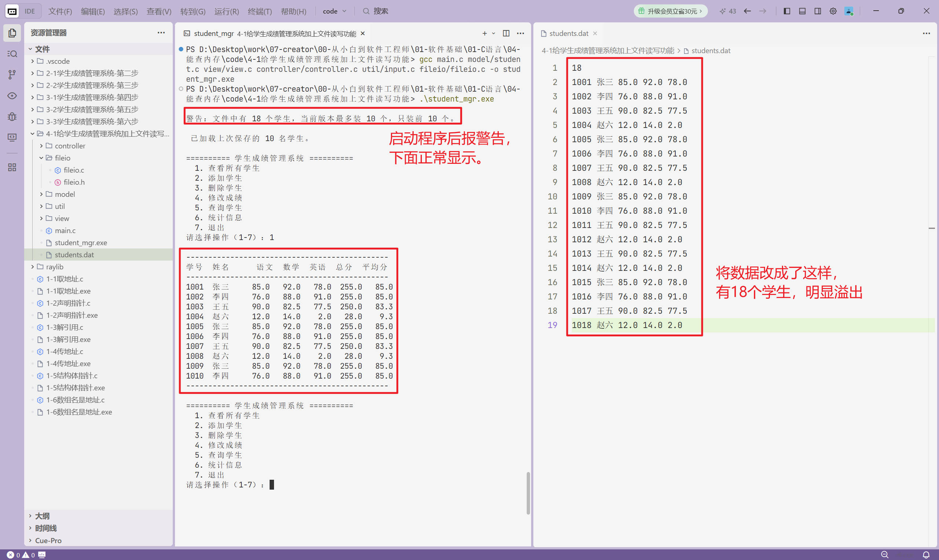Open the 文件(F) menu

click(60, 11)
